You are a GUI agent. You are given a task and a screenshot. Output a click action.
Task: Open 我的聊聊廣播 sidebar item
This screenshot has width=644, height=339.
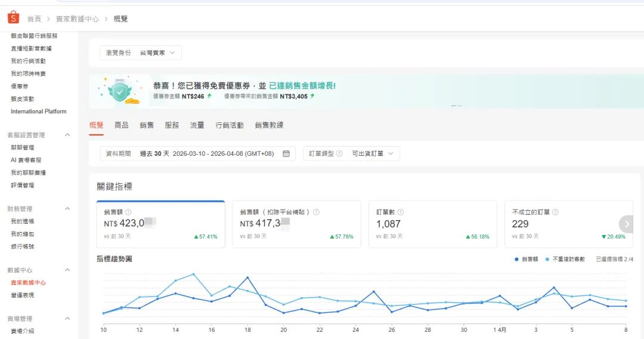[29, 172]
